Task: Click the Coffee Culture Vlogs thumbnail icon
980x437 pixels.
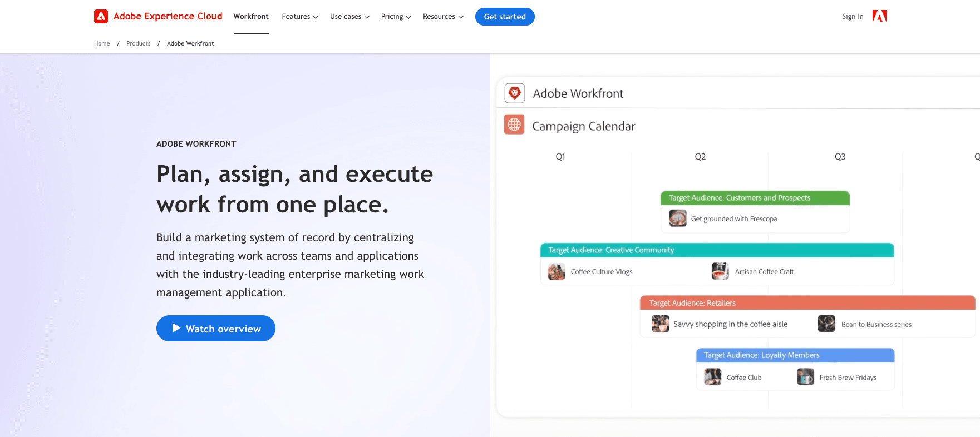Action: (x=557, y=271)
